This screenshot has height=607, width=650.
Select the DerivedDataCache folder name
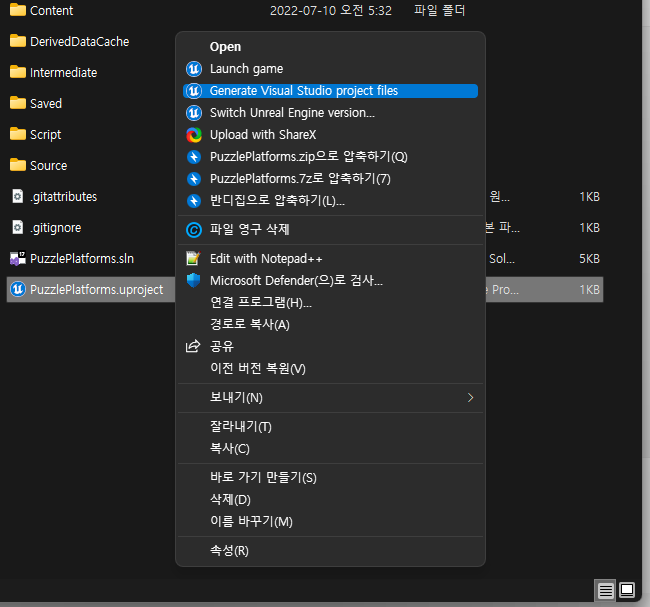pos(80,41)
